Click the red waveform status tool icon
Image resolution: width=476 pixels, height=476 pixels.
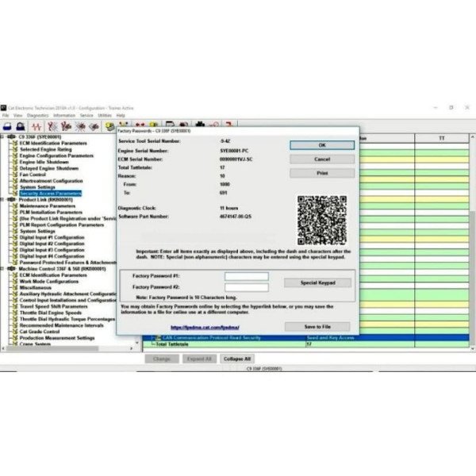[36, 126]
